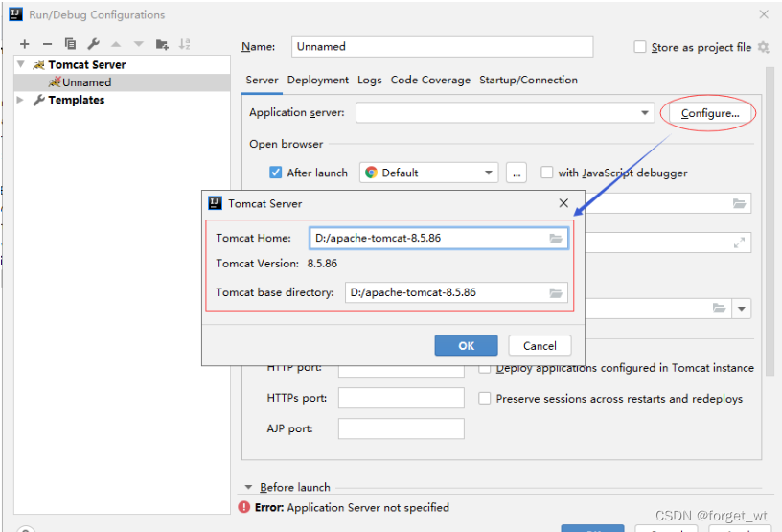Click expand icon in VM options field
Viewport: 782px width, 532px height.
tap(739, 243)
